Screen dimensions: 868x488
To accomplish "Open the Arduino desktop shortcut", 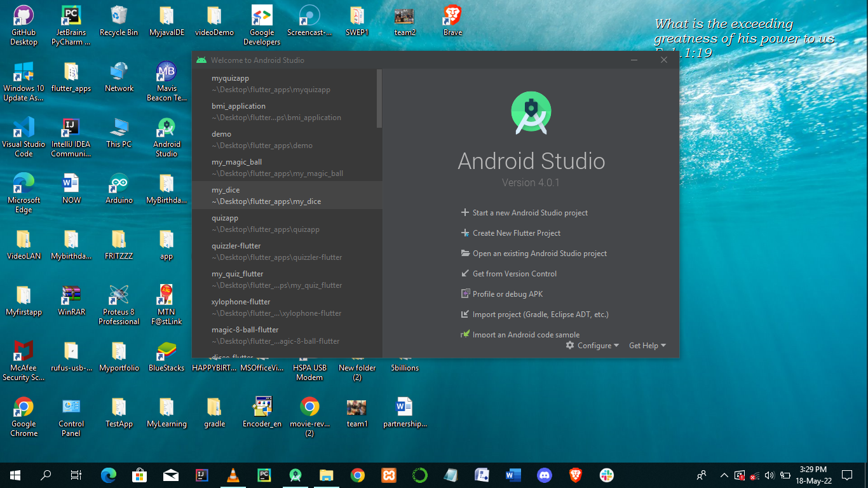I will [x=119, y=189].
